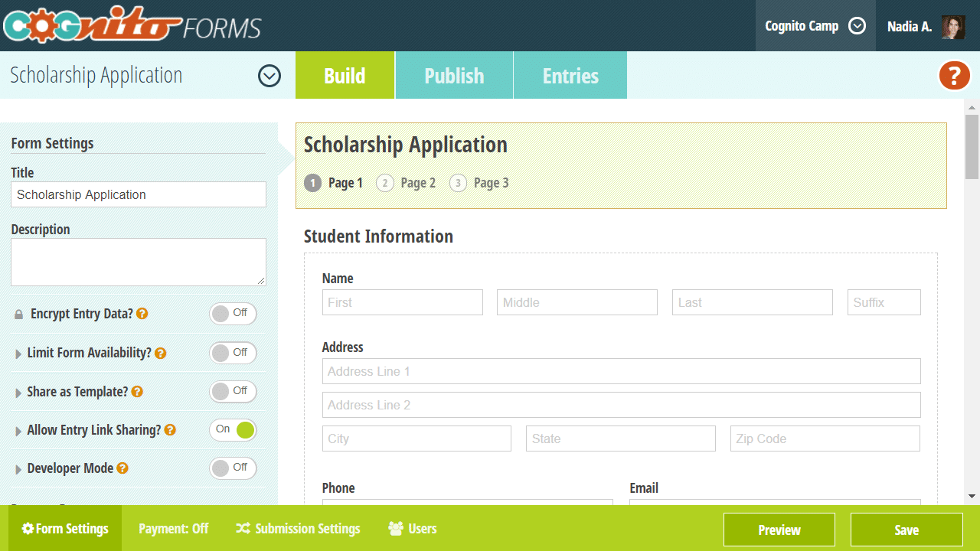Switch to the Entries tab
The width and height of the screenshot is (980, 551).
point(570,76)
